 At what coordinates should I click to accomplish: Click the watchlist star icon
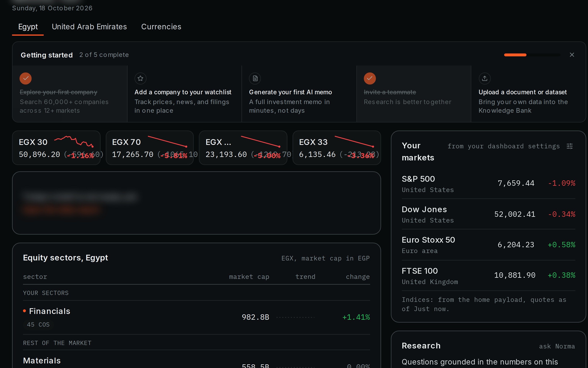tap(140, 78)
